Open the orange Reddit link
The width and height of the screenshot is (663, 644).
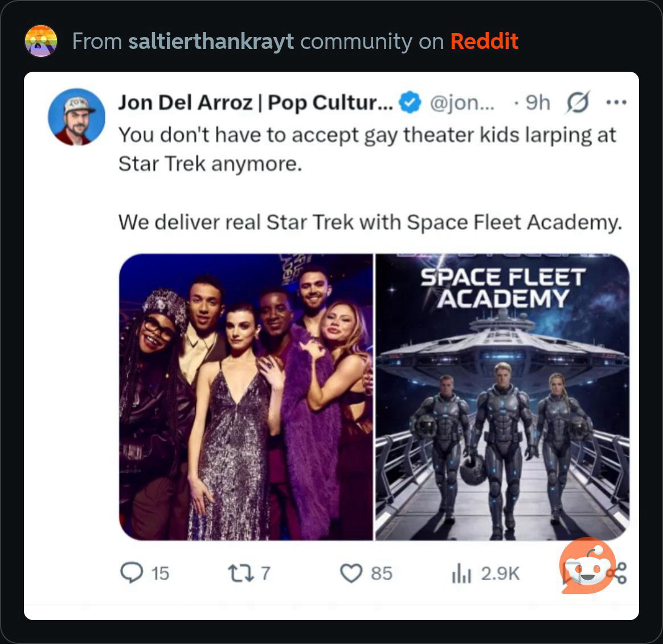(x=484, y=41)
